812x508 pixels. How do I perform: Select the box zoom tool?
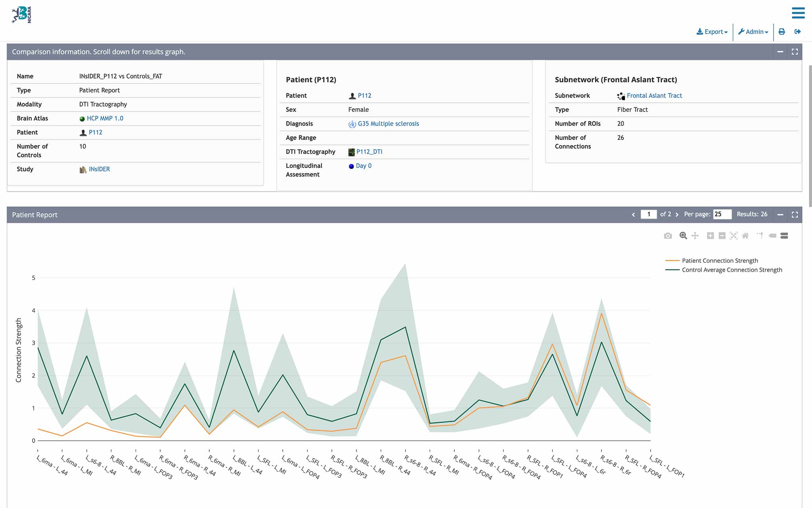(x=683, y=236)
